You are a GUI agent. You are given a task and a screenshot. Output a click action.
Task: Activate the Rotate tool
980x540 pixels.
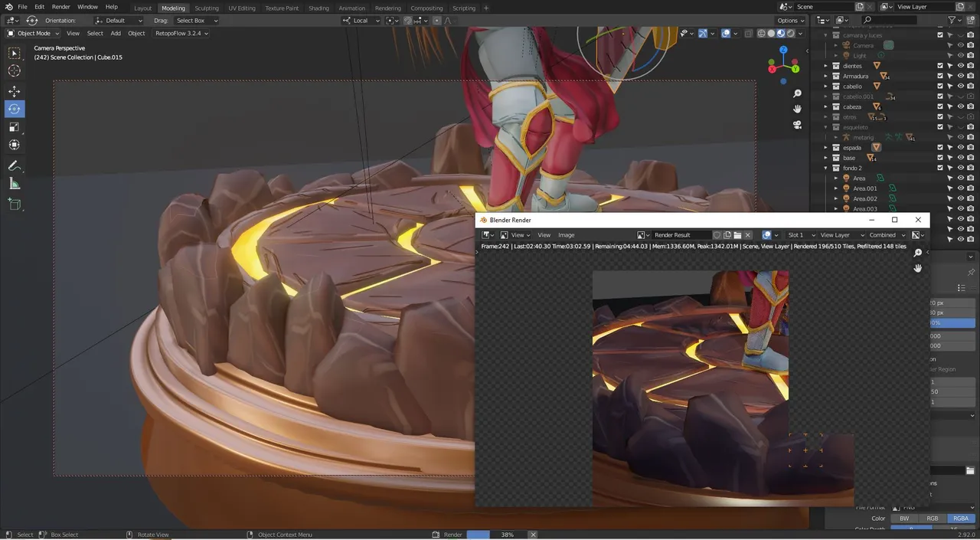click(x=15, y=109)
